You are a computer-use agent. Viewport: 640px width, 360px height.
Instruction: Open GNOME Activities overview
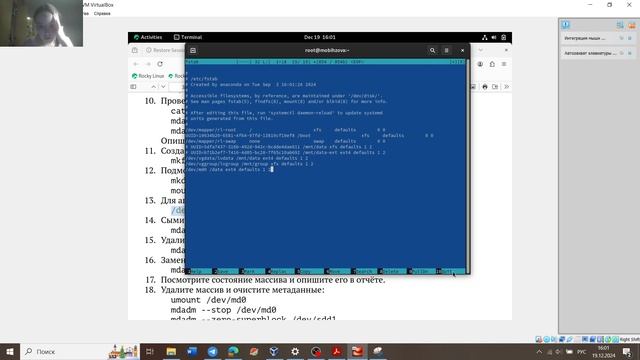[148, 37]
